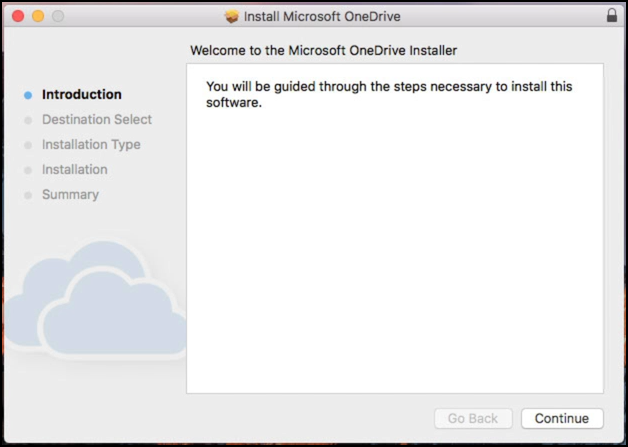Close the installer with red button
Viewport: 628px width, 447px height.
pos(18,16)
